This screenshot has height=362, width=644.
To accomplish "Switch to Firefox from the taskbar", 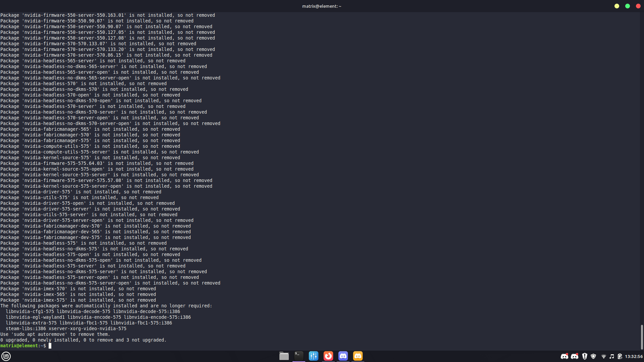I will (328, 356).
